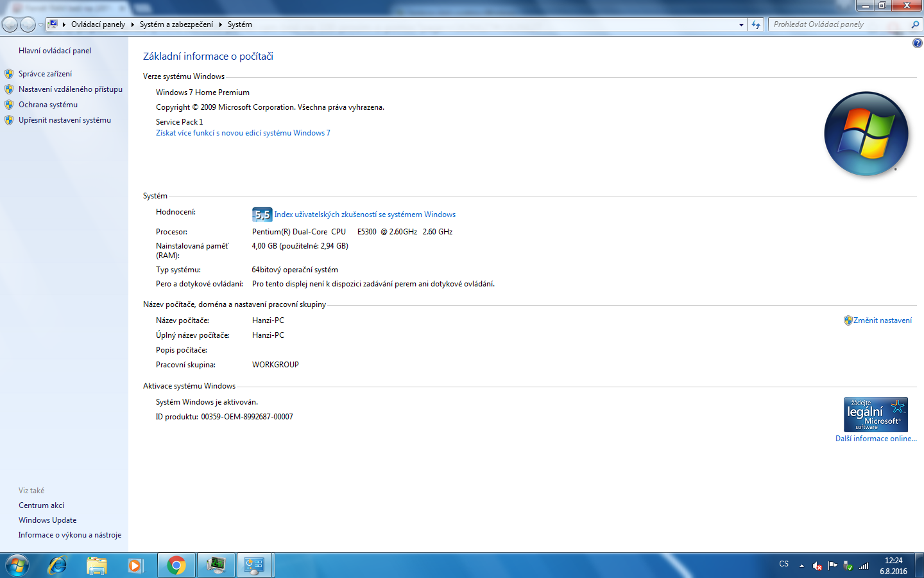Open Hlavní ovládací panel link
Viewport: 924px width, 578px height.
pos(55,51)
